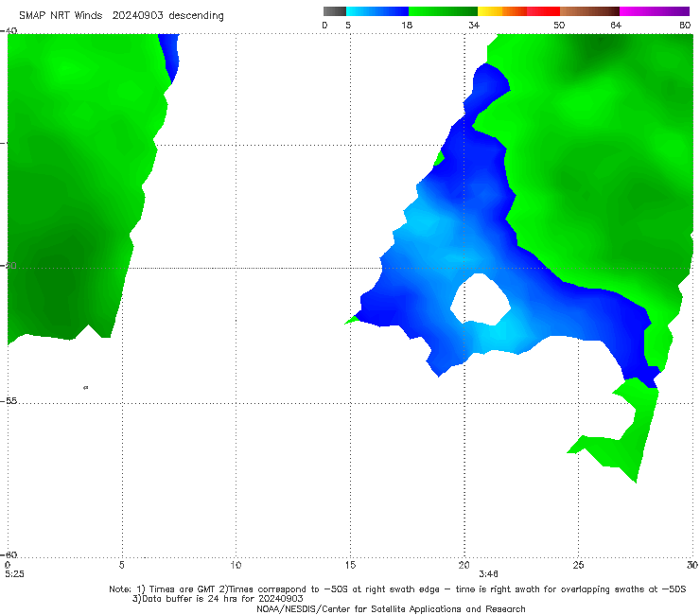Click the NOAA/NESDIS credit line
700x615 pixels.
(x=391, y=608)
